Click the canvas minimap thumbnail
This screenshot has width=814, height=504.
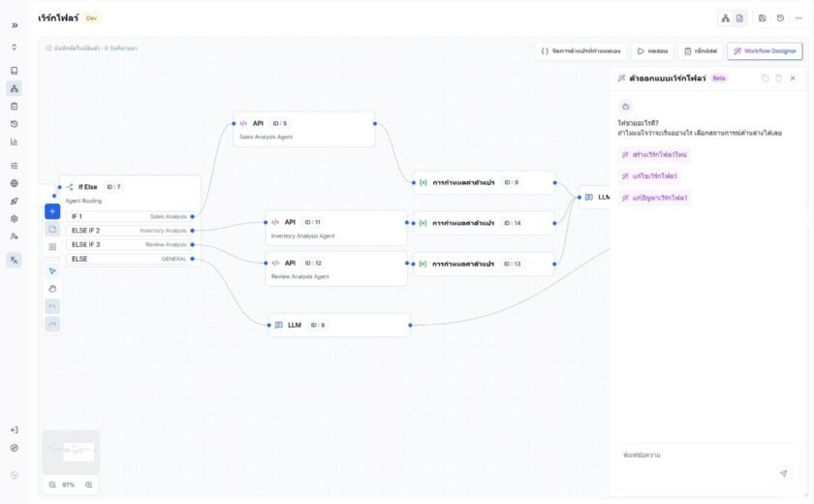tap(71, 452)
